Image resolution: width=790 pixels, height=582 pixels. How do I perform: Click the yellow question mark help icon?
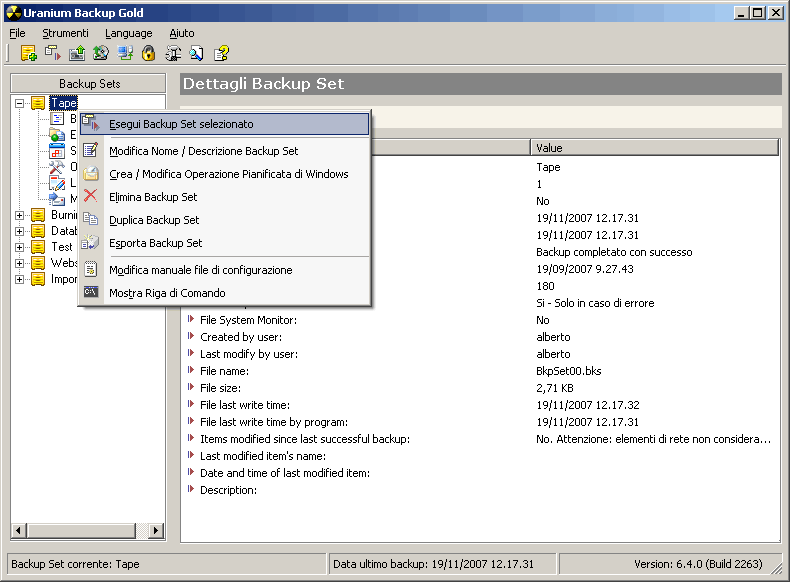point(221,53)
